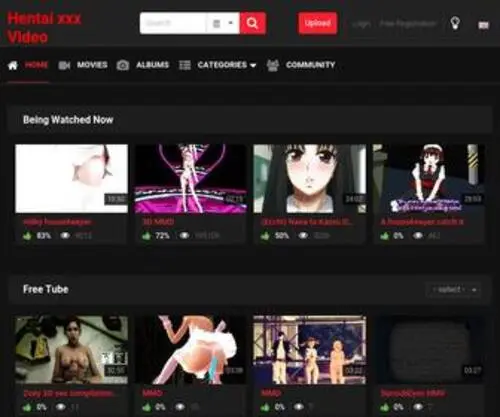Click the community people icon
Viewport: 500px width, 417px height.
point(273,65)
